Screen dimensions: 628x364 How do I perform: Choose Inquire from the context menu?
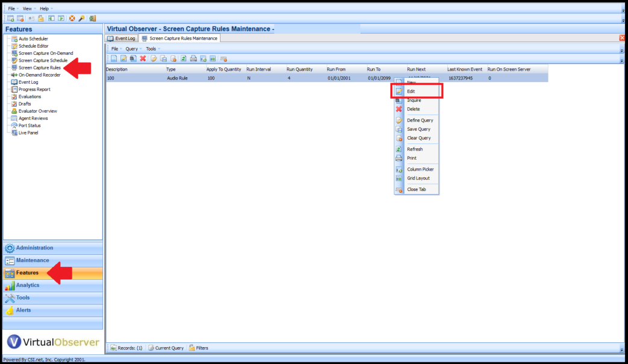(416, 100)
